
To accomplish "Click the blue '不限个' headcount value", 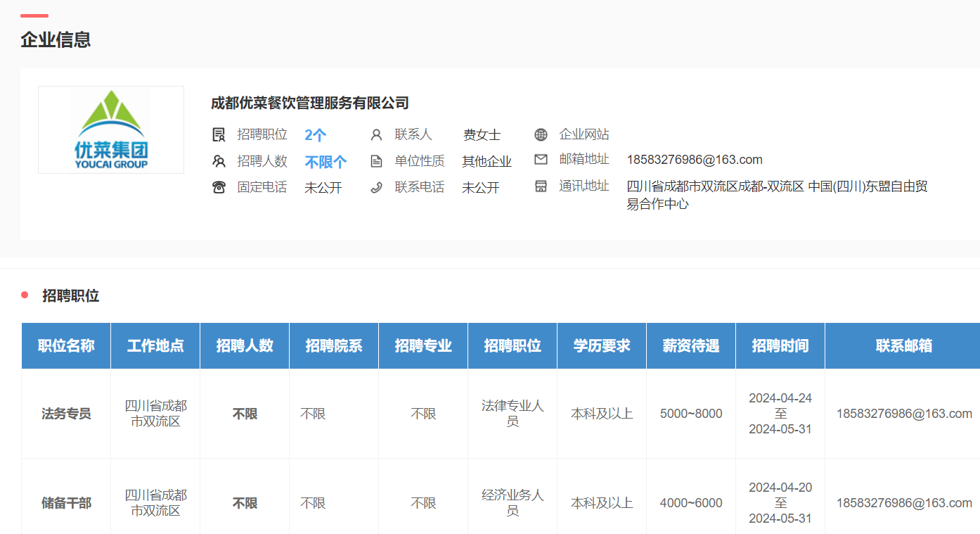I will click(x=325, y=162).
